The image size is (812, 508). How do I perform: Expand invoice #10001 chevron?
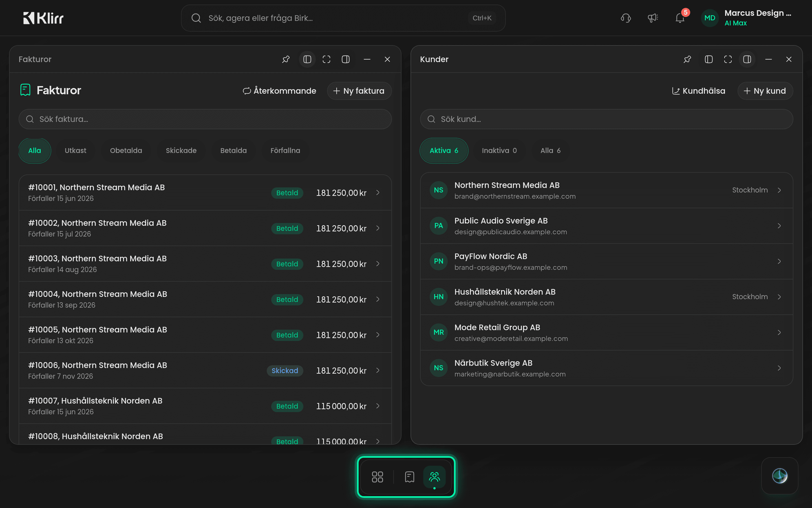click(378, 192)
